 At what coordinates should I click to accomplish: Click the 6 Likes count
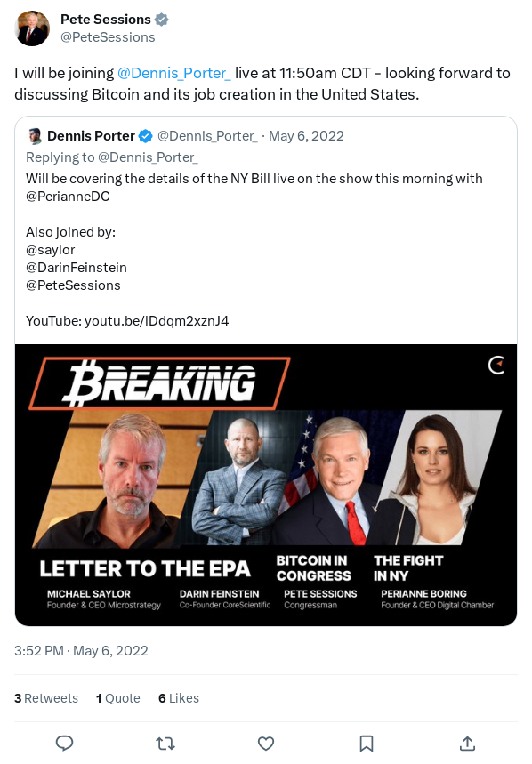tap(179, 698)
